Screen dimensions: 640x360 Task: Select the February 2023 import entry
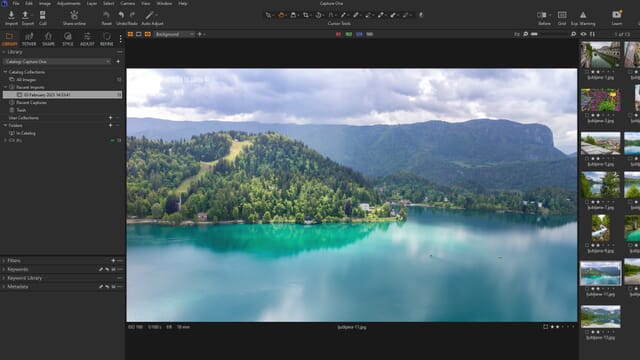tap(62, 95)
